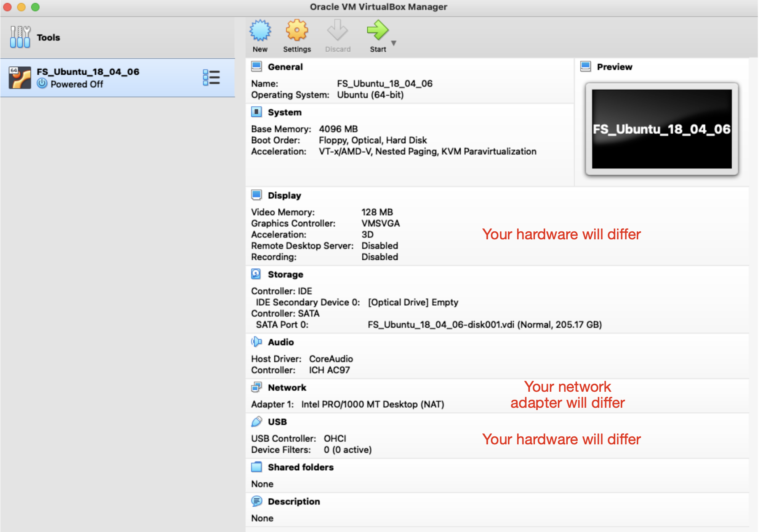Click the Storage section icon
The image size is (759, 532).
click(256, 274)
